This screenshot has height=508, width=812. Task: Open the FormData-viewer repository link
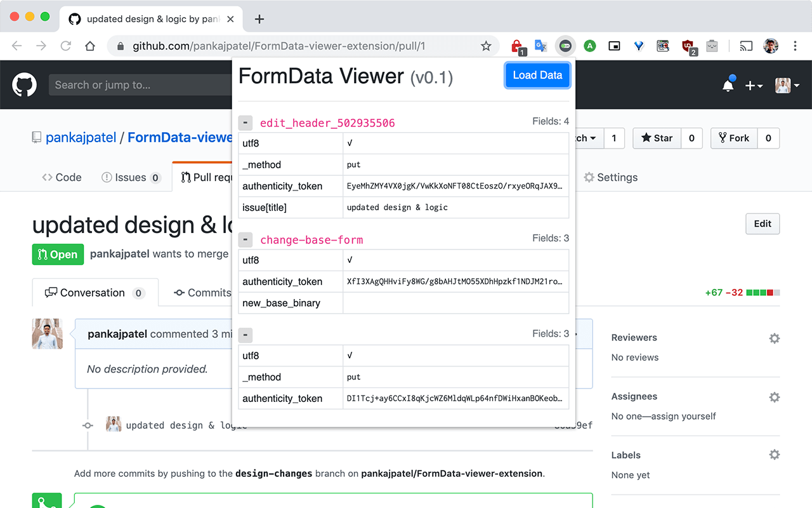(180, 138)
